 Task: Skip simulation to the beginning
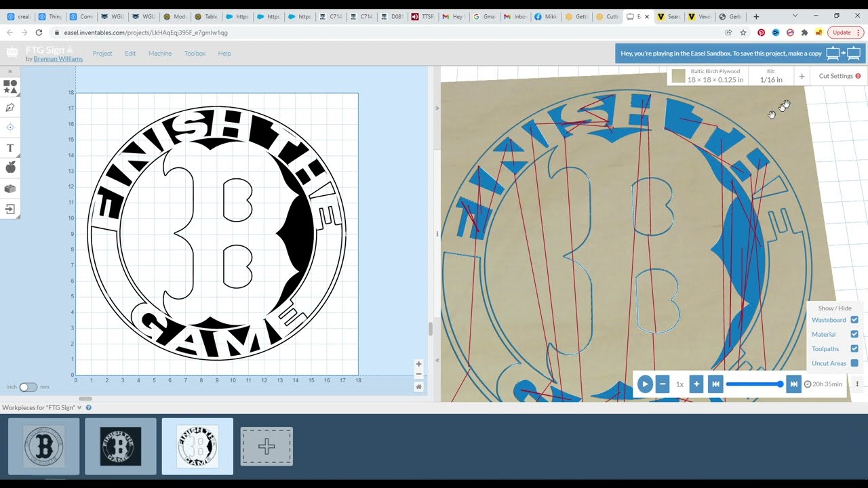(715, 384)
